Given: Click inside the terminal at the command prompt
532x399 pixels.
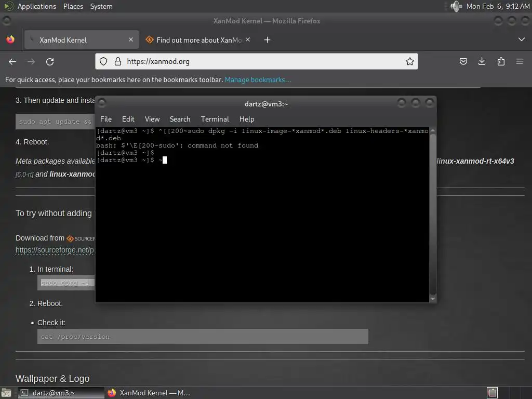Looking at the screenshot, I should (x=165, y=160).
